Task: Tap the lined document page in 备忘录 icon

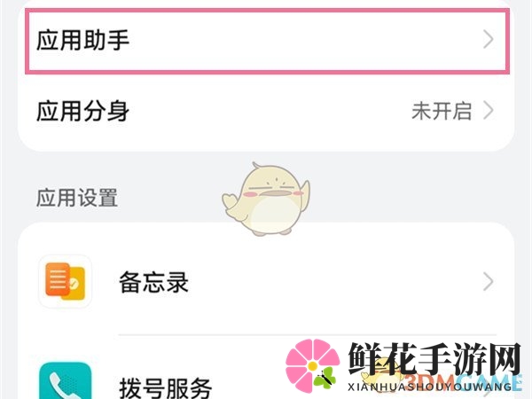Action: (x=58, y=279)
